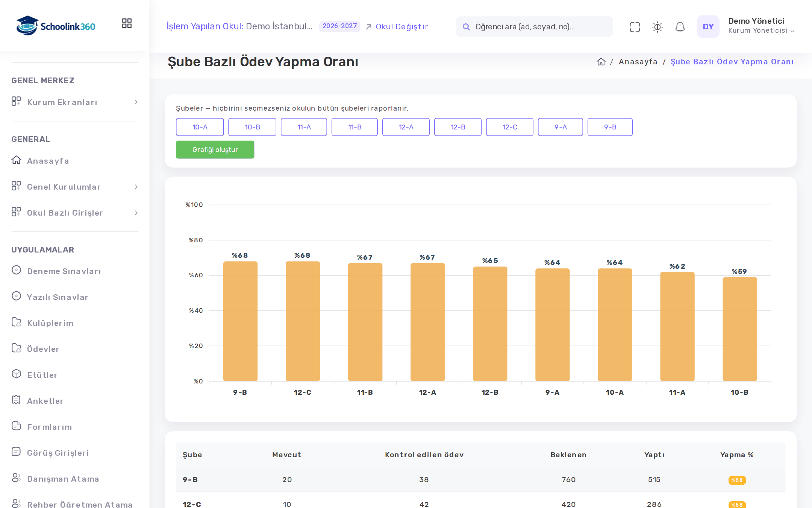Click the DY user avatar

[708, 26]
